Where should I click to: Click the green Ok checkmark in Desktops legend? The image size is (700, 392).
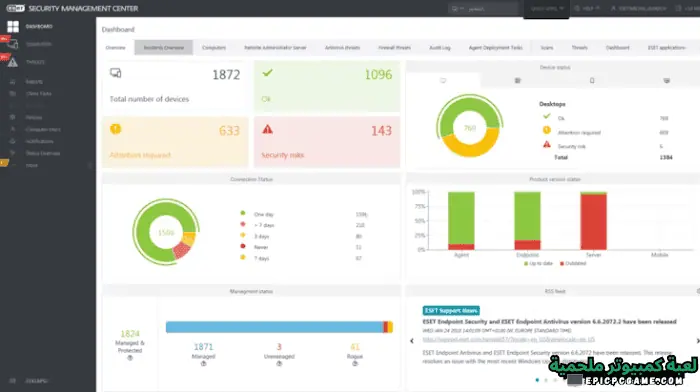pyautogui.click(x=546, y=117)
